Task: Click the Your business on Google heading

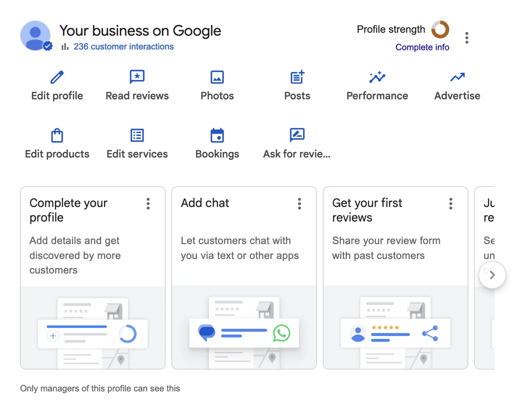Action: [x=140, y=31]
